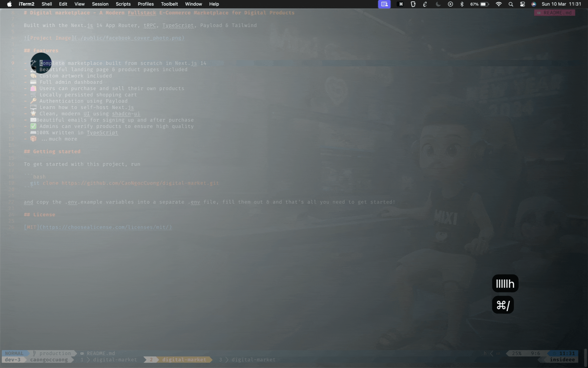Viewport: 588px width, 368px height.
Task: Open the Now Playing menu bar icon
Action: tap(450, 4)
